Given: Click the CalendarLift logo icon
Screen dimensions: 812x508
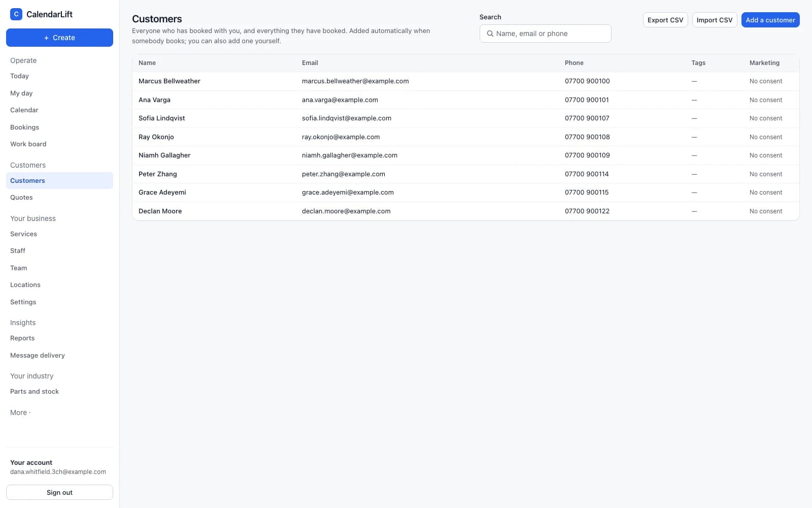Looking at the screenshot, I should [x=16, y=14].
